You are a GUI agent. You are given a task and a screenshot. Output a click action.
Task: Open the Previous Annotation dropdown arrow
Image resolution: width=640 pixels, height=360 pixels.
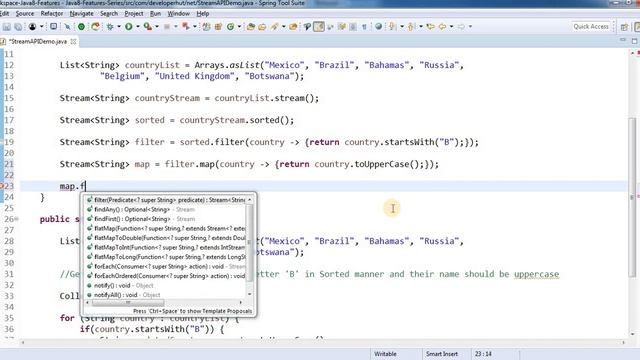pos(421,27)
